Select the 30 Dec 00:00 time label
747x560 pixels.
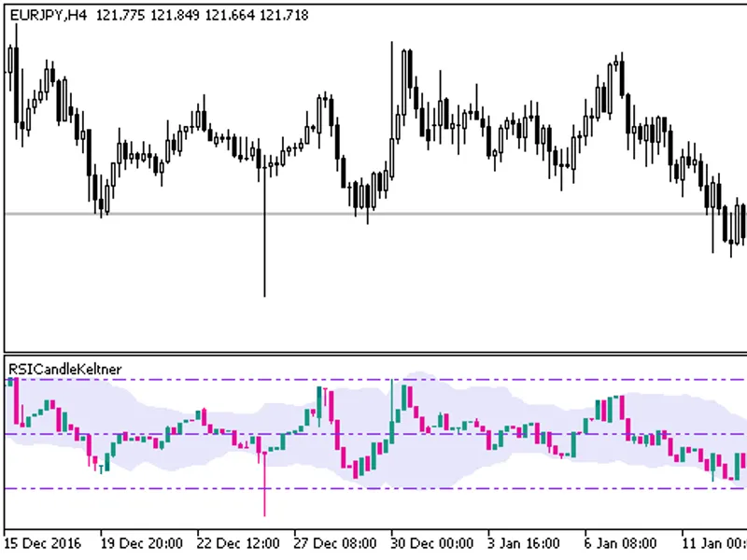(x=432, y=543)
